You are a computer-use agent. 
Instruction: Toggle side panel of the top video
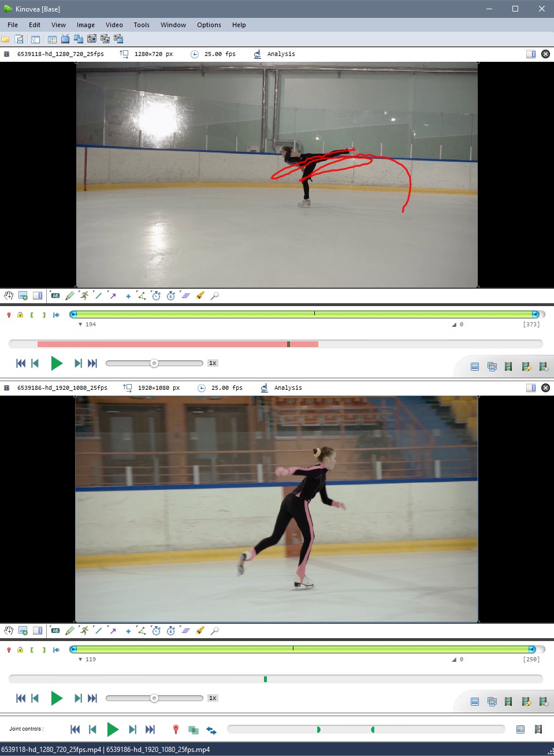click(x=530, y=54)
